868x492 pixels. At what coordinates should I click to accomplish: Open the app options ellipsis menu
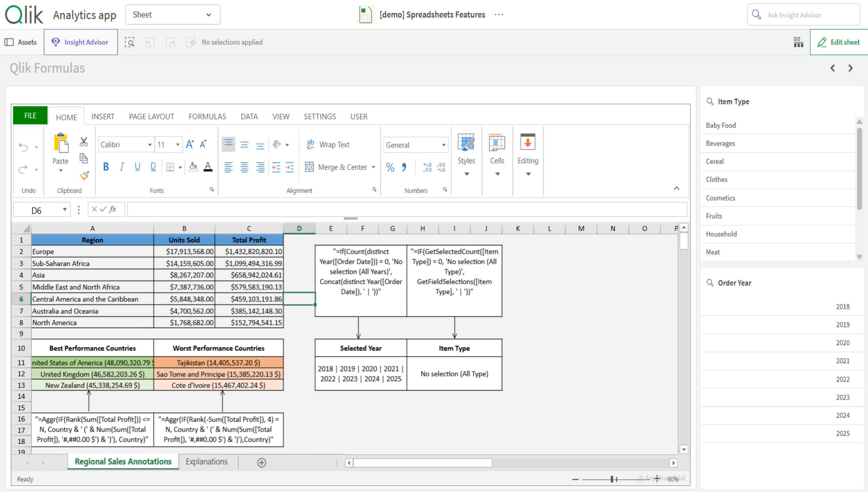point(499,15)
